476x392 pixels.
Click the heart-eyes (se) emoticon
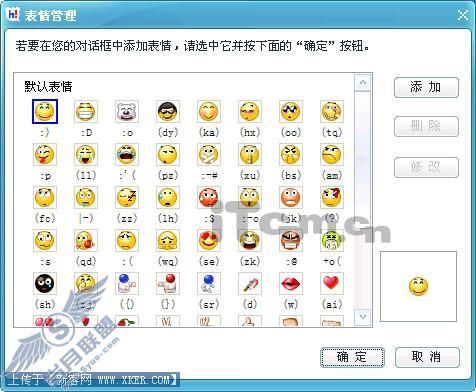click(209, 240)
